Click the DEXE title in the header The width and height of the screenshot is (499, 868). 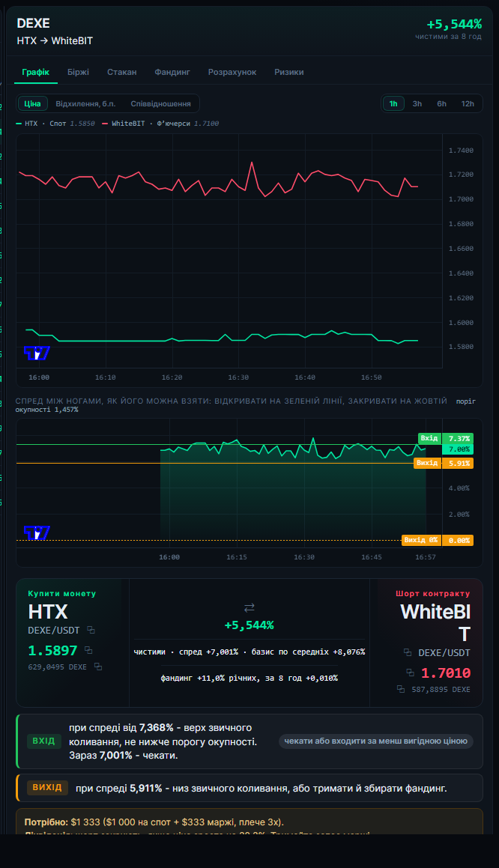click(x=33, y=23)
